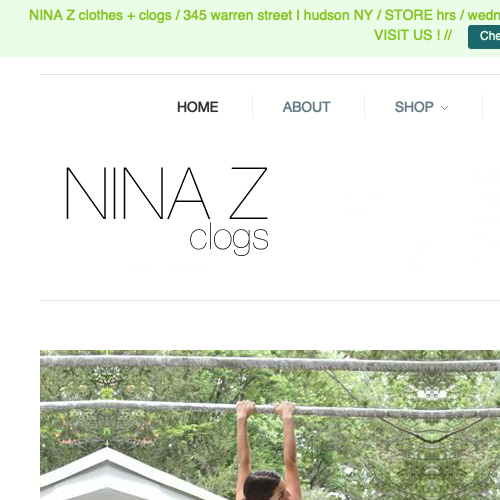Click '345 warren street' in the banner
Image resolution: width=500 pixels, height=500 pixels.
tap(238, 15)
